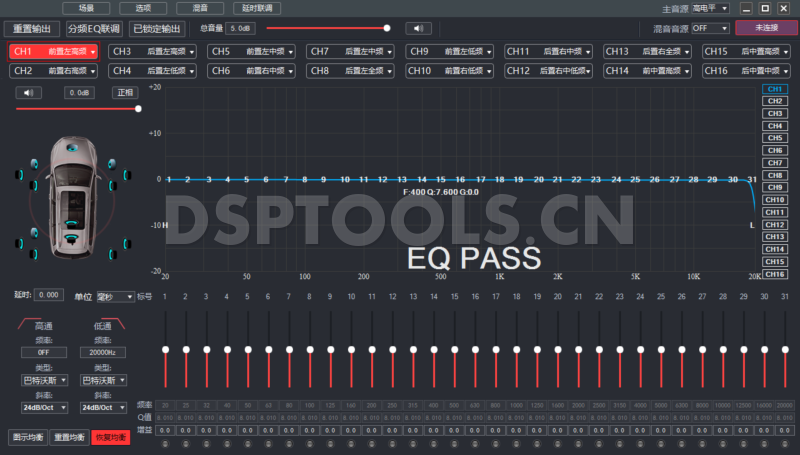Click the master volume slider handle
800x455 pixels.
click(x=387, y=28)
